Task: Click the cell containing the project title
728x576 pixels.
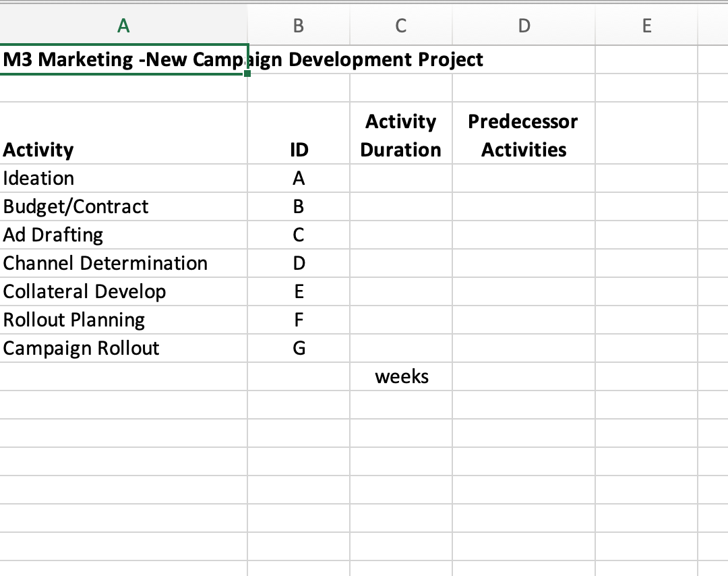Action: tap(123, 59)
